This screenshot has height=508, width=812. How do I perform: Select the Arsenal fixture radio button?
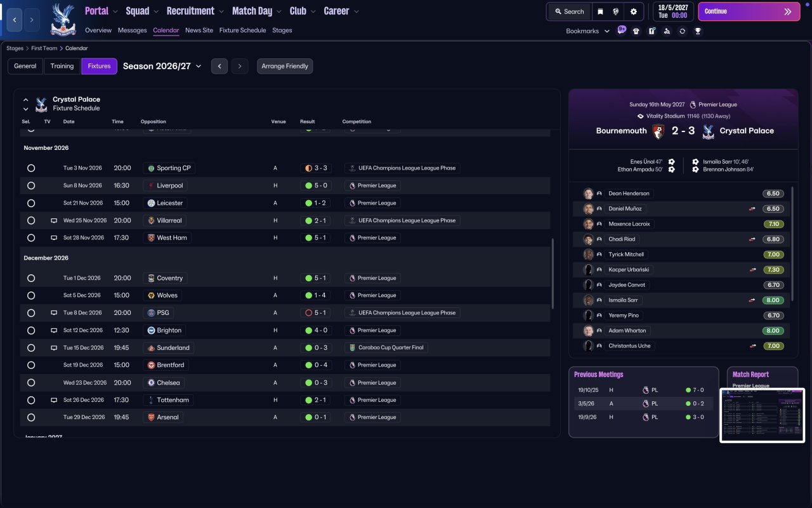pyautogui.click(x=31, y=417)
